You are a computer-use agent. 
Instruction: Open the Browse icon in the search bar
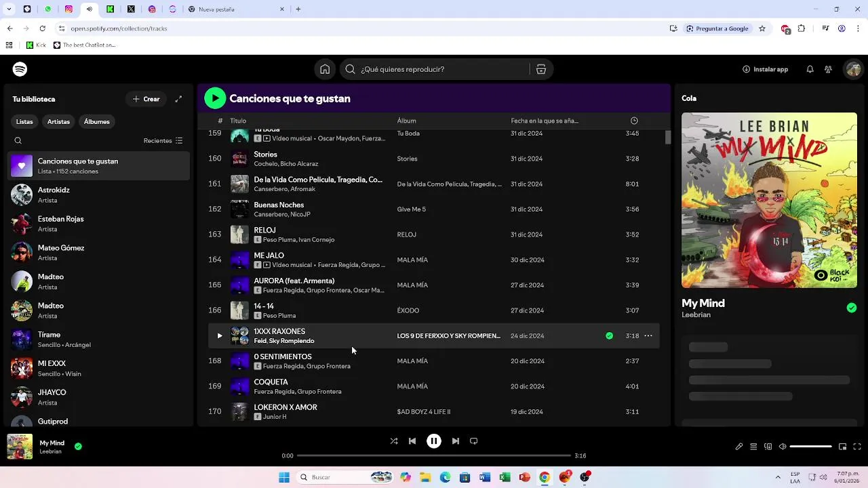(x=541, y=69)
